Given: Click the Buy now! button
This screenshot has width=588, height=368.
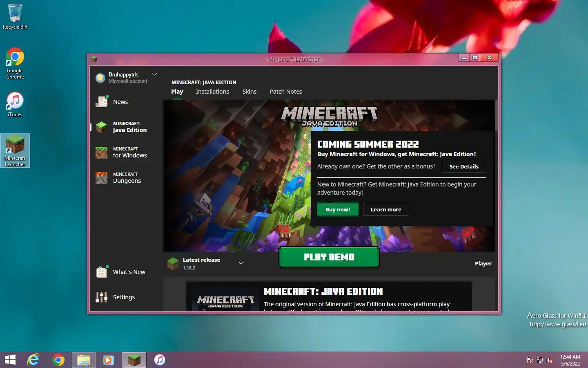Looking at the screenshot, I should (x=338, y=209).
